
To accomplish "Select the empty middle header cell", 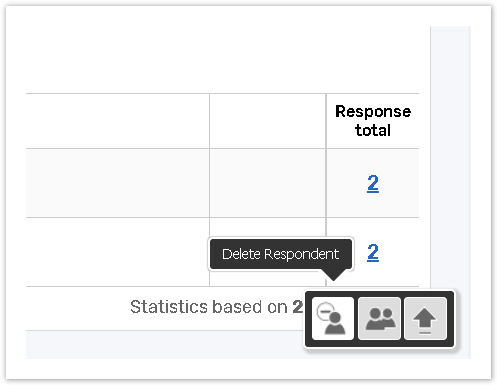I will [268, 121].
